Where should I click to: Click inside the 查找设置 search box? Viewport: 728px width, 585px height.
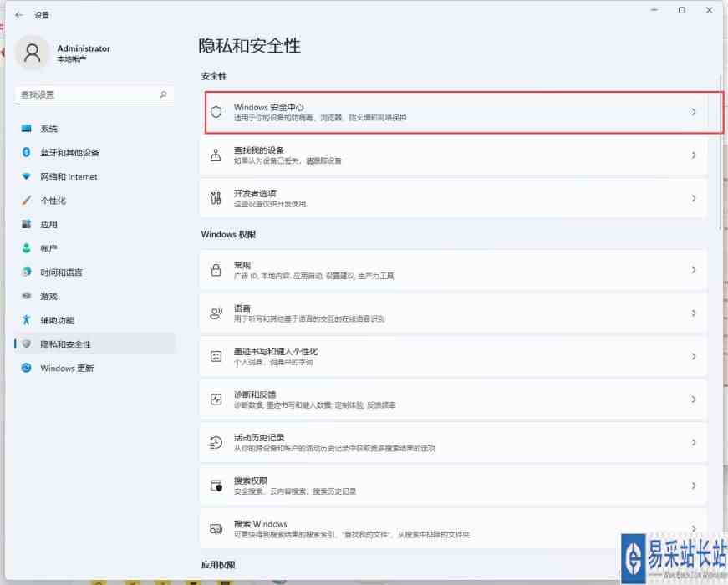coord(92,96)
